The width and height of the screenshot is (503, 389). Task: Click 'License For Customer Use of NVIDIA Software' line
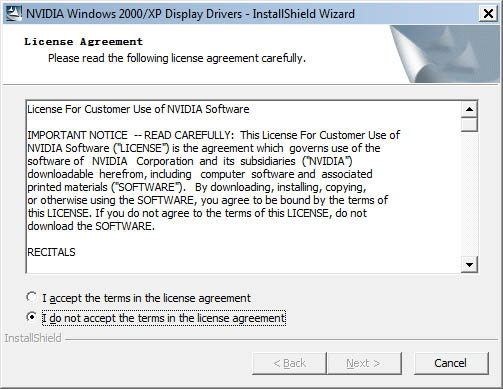(138, 109)
